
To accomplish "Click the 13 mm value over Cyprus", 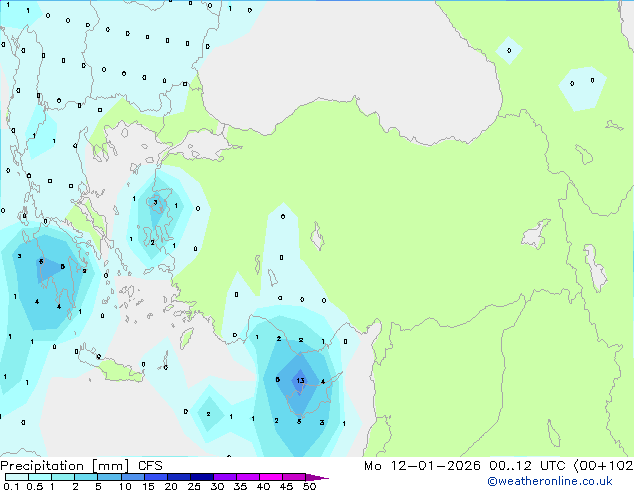I will [x=300, y=380].
